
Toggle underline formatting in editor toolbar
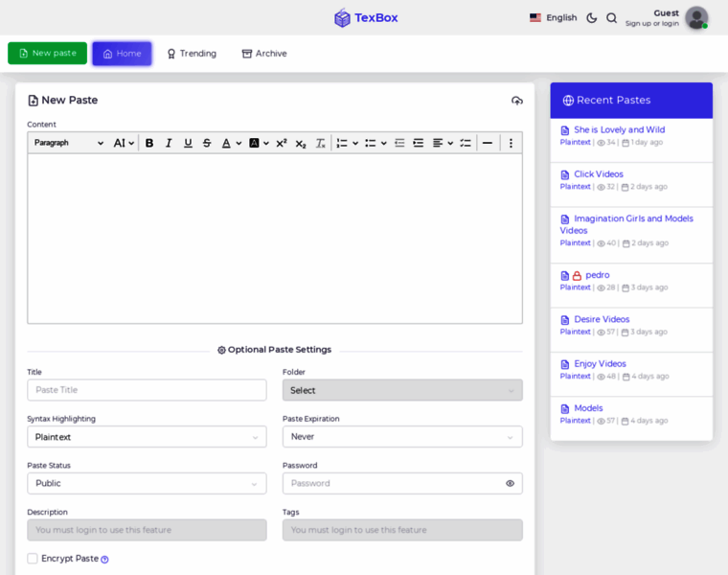click(188, 143)
